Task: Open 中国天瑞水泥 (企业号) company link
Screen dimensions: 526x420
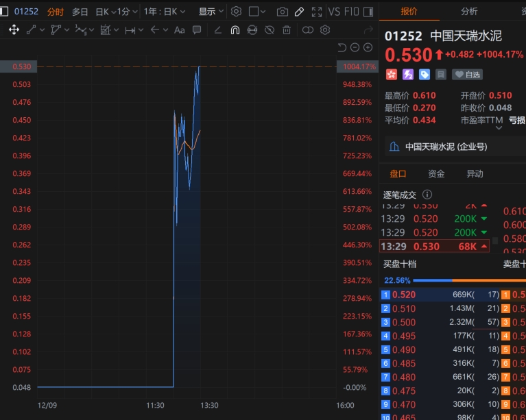Action: point(446,147)
